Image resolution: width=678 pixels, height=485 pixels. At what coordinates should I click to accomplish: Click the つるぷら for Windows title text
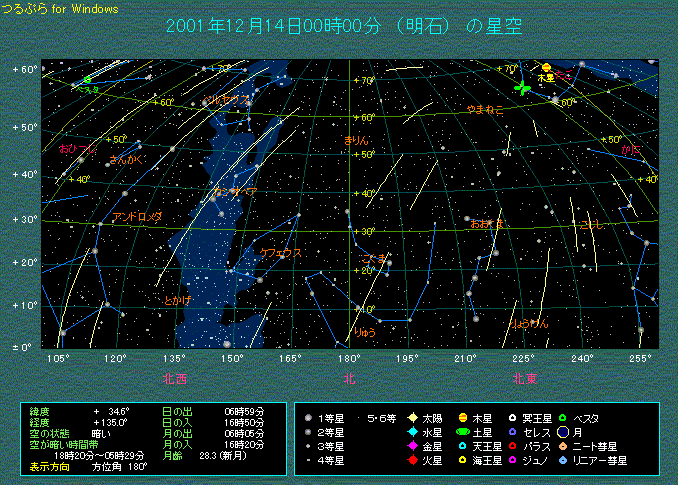60,8
